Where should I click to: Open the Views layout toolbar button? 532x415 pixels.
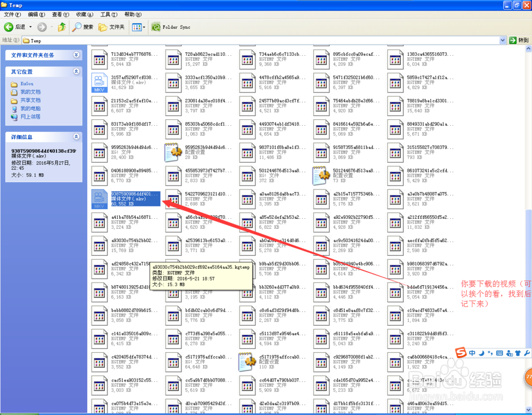click(138, 27)
